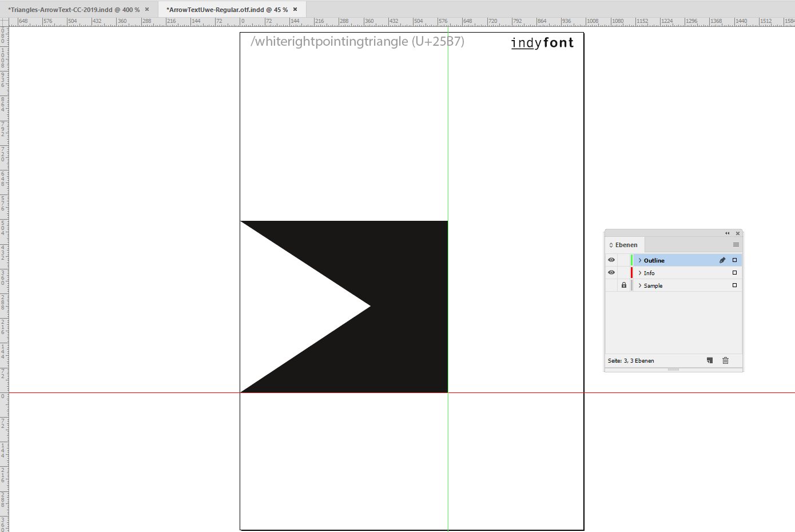Click the Info layer selection square
This screenshot has width=795, height=532.
coord(735,273)
